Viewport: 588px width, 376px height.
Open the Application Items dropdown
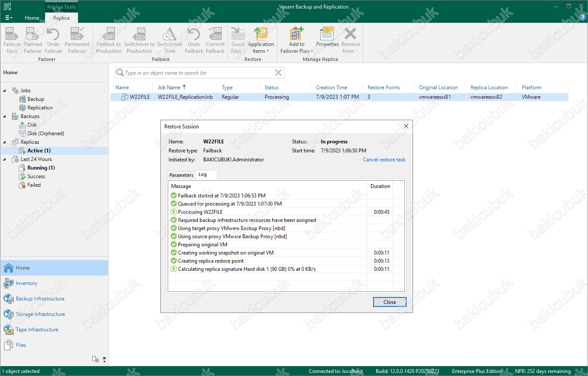pos(261,40)
